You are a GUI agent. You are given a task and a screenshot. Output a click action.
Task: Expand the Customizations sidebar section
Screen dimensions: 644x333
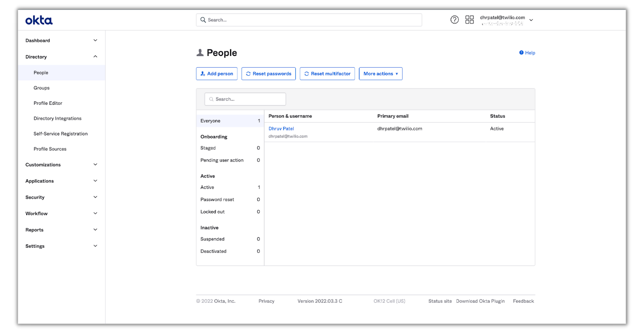click(x=61, y=165)
